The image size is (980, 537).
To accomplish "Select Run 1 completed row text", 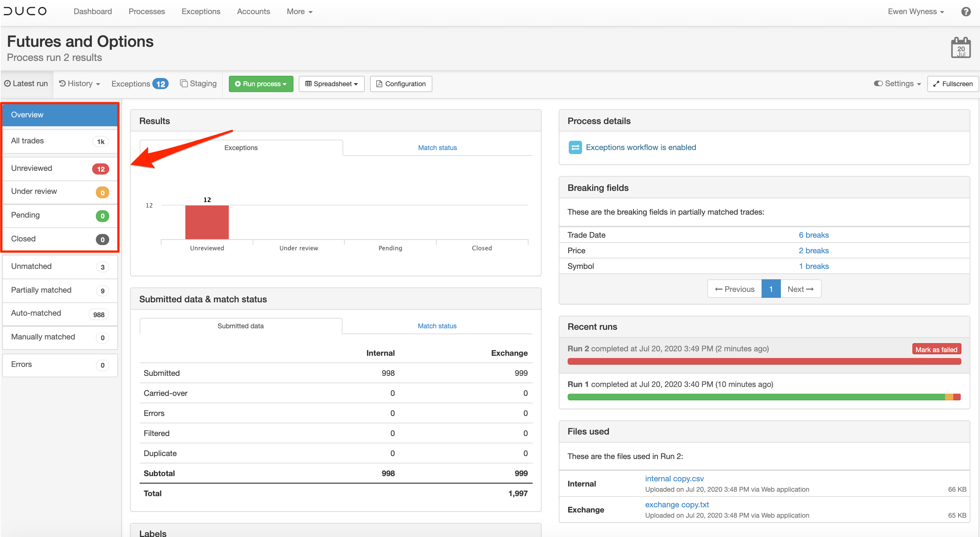I will click(x=670, y=384).
